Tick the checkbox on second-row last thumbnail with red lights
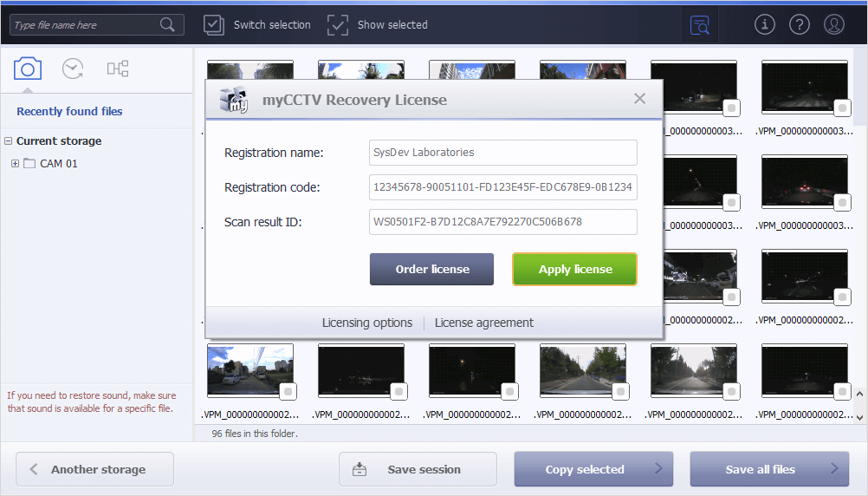The image size is (868, 496). coord(843,203)
